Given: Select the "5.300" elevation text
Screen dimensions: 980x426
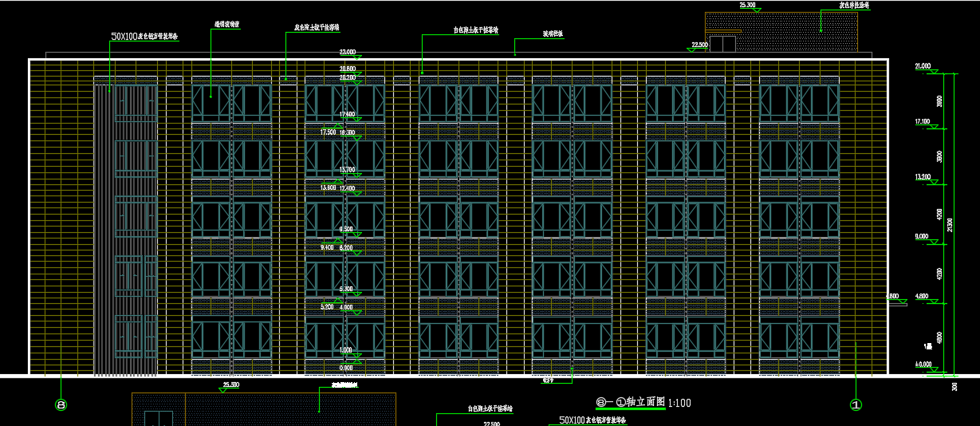Looking at the screenshot, I should tap(346, 289).
